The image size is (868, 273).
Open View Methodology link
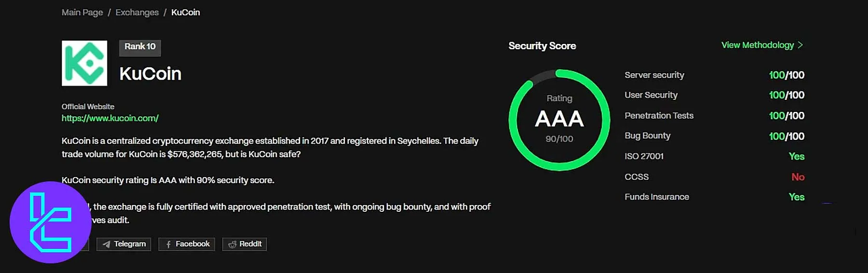[757, 45]
